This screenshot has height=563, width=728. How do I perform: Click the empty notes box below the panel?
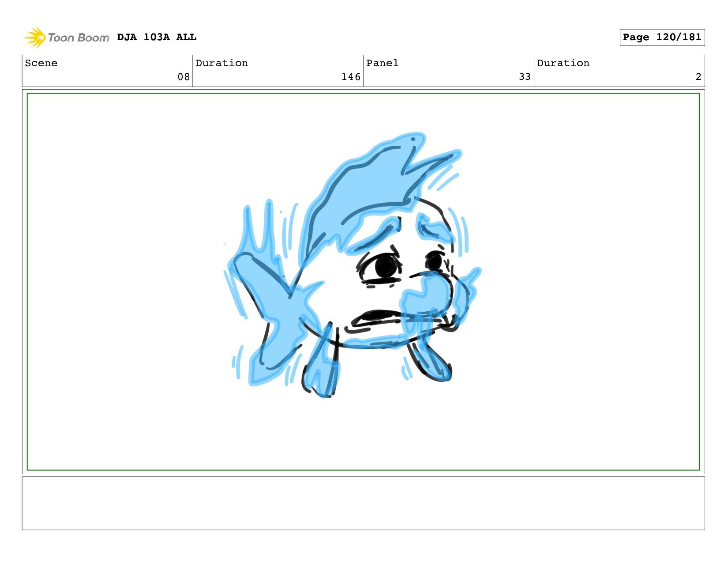click(363, 503)
